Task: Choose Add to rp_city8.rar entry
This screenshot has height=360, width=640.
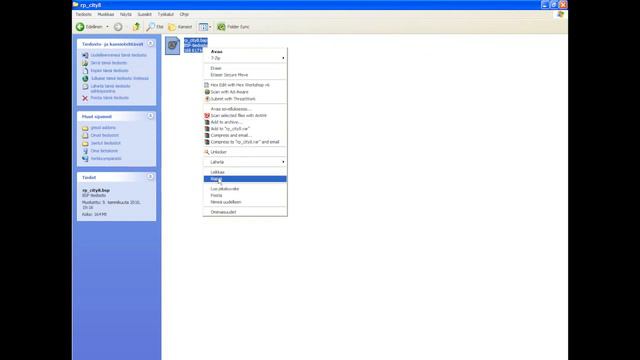Action: (x=245, y=129)
